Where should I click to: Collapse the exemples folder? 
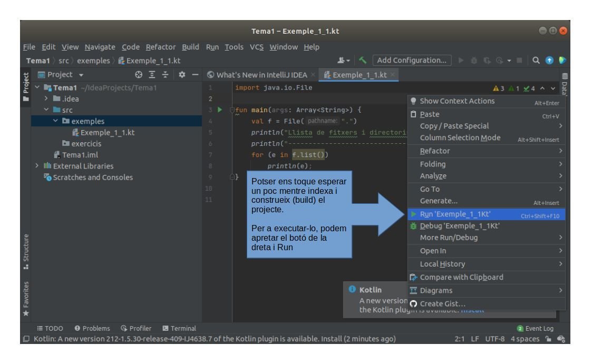(x=55, y=121)
